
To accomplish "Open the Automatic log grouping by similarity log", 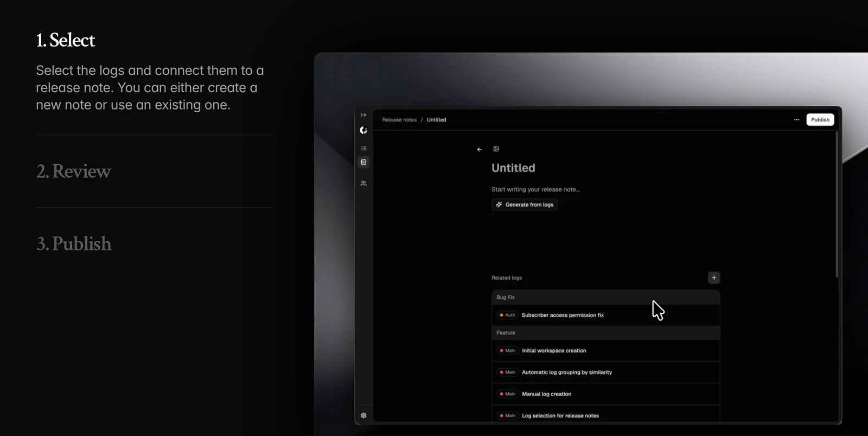I will [x=566, y=373].
